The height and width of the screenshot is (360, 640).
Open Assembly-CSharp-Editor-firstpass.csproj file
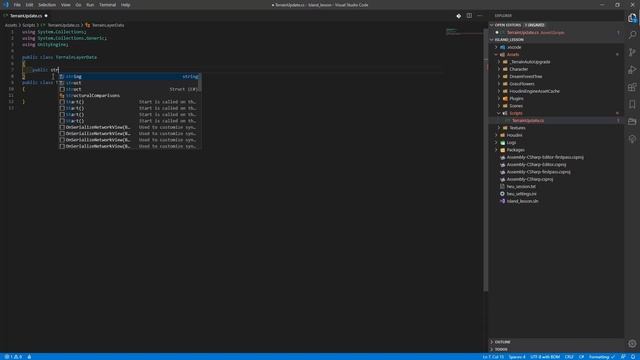click(545, 158)
